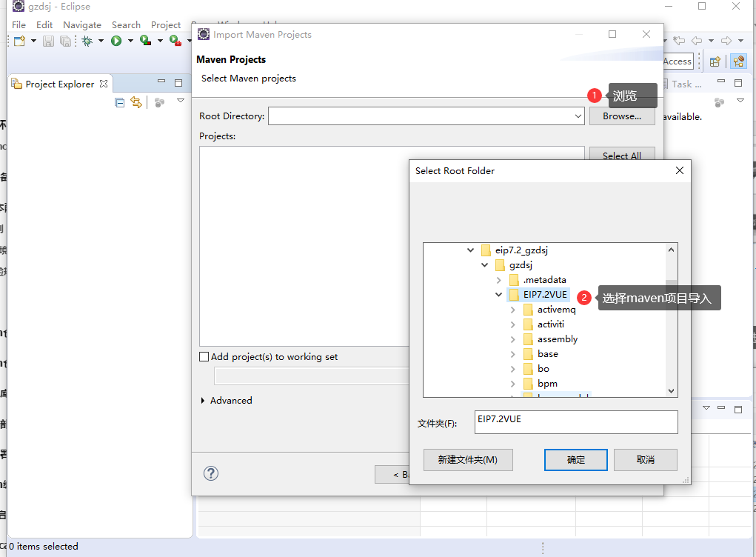Open the Project Explorer view menu triangle

(181, 100)
